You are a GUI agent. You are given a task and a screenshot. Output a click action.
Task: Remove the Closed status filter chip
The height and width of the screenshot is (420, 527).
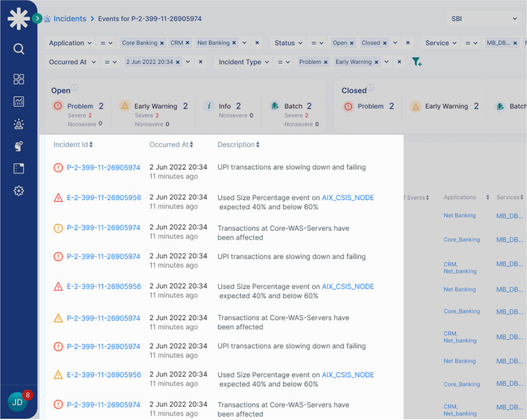[x=385, y=43]
